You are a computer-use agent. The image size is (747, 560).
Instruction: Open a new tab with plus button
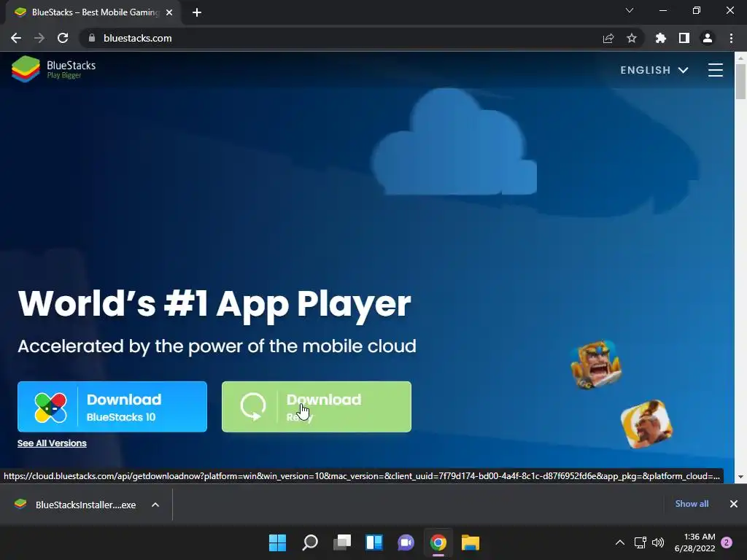pyautogui.click(x=197, y=12)
